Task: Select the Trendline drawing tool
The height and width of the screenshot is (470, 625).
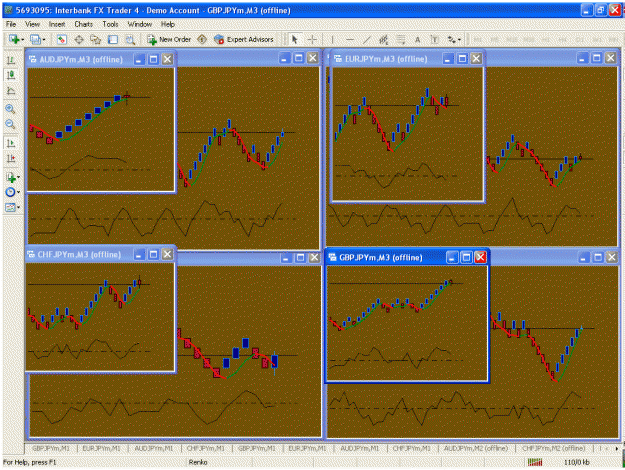Action: (x=367, y=39)
